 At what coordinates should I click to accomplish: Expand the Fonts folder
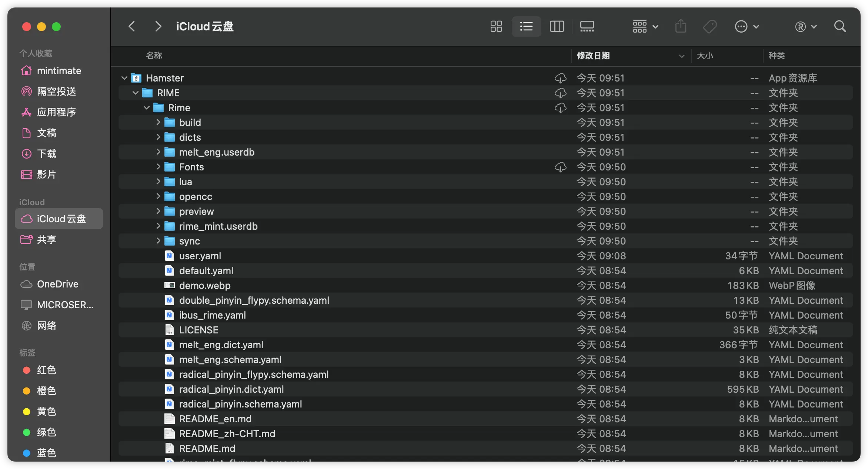[x=158, y=166]
